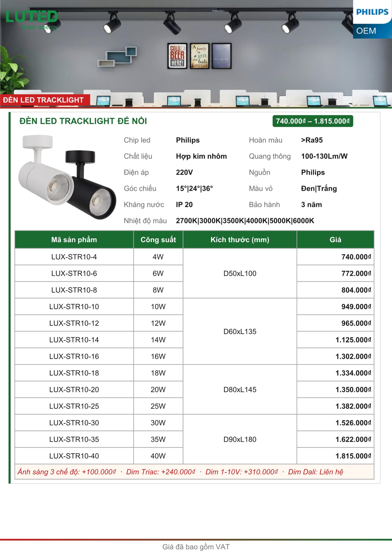Click the Kích thước (mm) column header
Image resolution: width=392 pixels, height=554 pixels.
[x=240, y=240]
